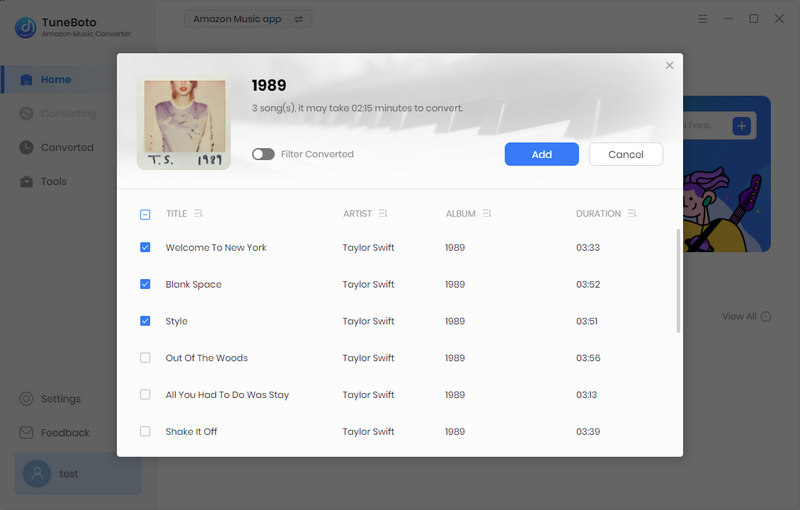Click the swap arrows icon beside Amazon Music app

[x=299, y=19]
